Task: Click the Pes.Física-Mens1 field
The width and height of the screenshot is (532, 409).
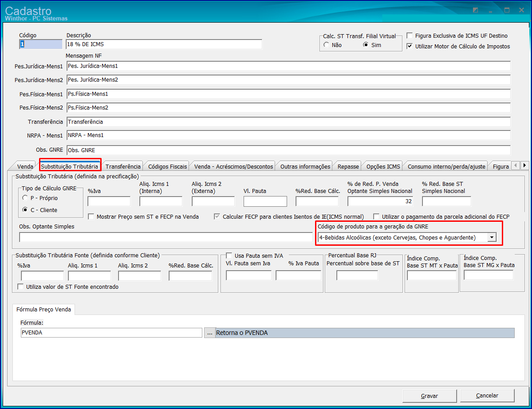Action: click(x=288, y=94)
